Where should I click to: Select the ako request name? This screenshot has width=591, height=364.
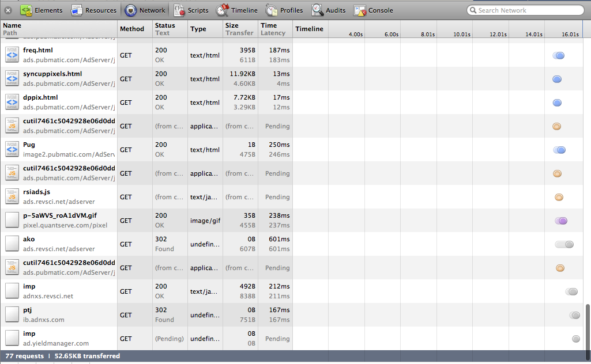coord(29,239)
